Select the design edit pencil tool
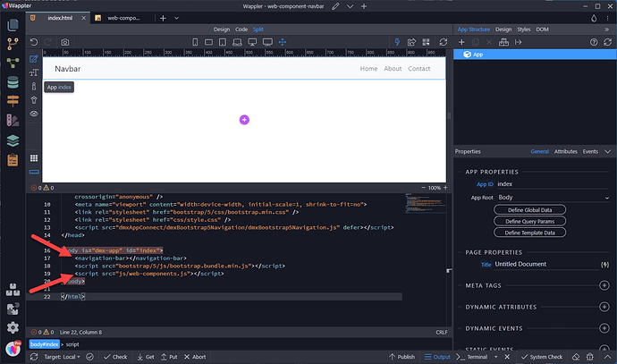This screenshot has width=617, height=364. pos(34,59)
